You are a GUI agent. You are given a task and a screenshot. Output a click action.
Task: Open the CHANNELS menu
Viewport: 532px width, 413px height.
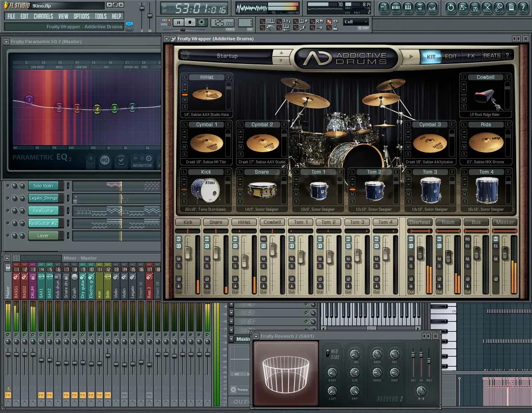pyautogui.click(x=43, y=16)
